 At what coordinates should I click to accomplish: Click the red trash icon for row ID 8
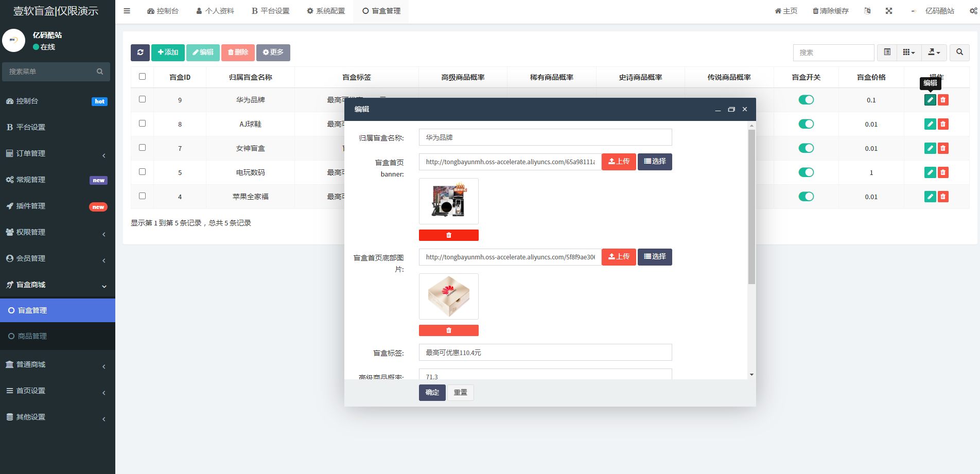[x=943, y=124]
